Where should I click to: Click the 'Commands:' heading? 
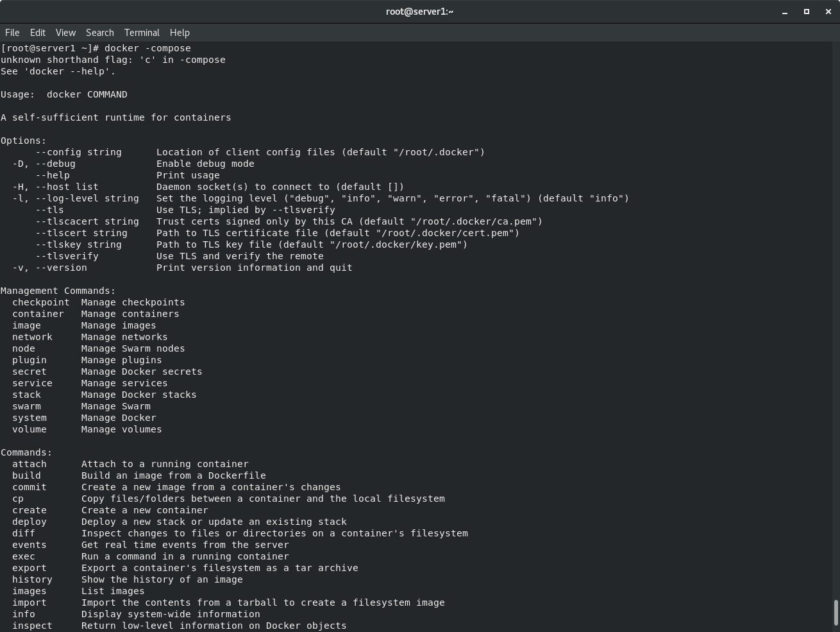26,452
